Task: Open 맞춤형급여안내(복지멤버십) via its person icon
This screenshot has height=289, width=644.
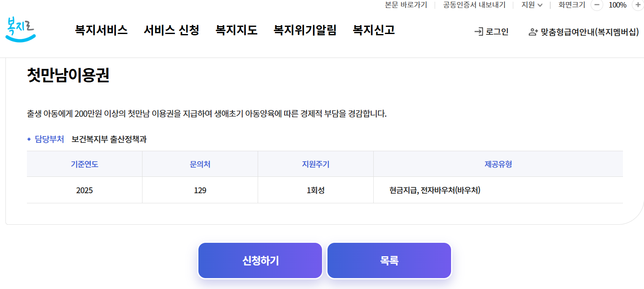Action: click(533, 32)
